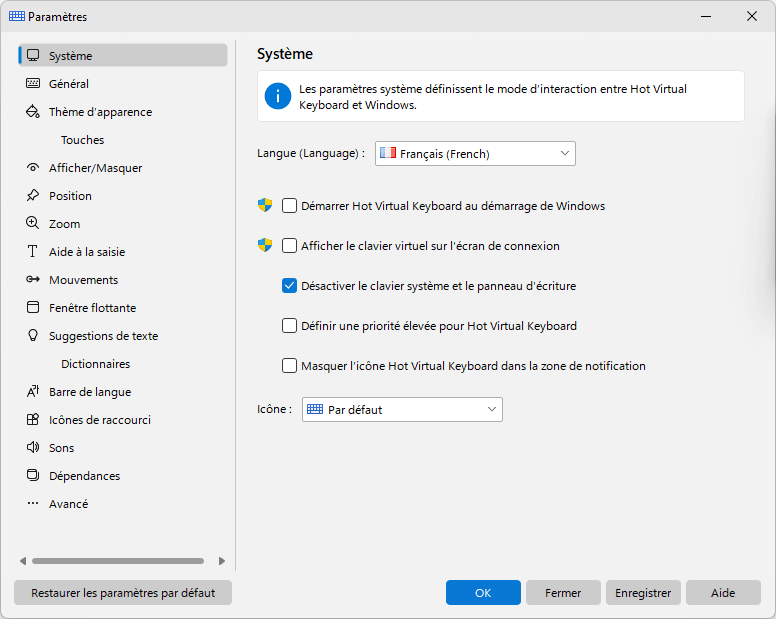This screenshot has width=776, height=619.
Task: Uncheck Désactiver le clavier système option
Action: [289, 286]
